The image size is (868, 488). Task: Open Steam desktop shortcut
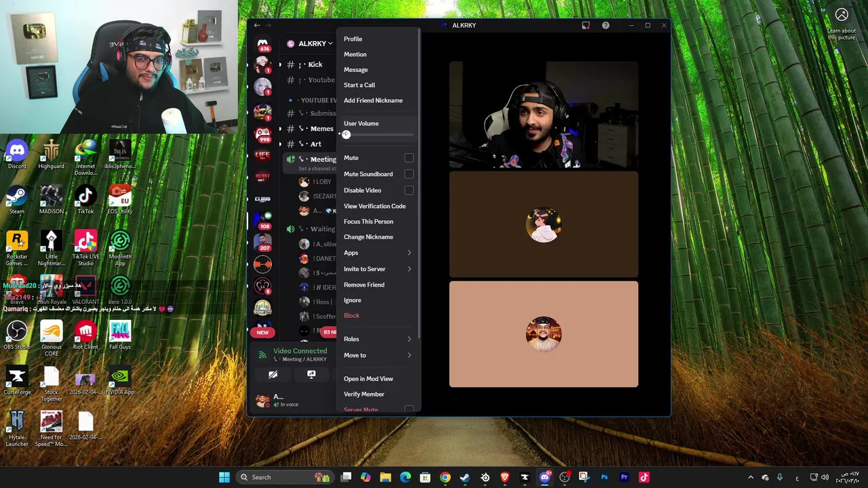coord(17,201)
